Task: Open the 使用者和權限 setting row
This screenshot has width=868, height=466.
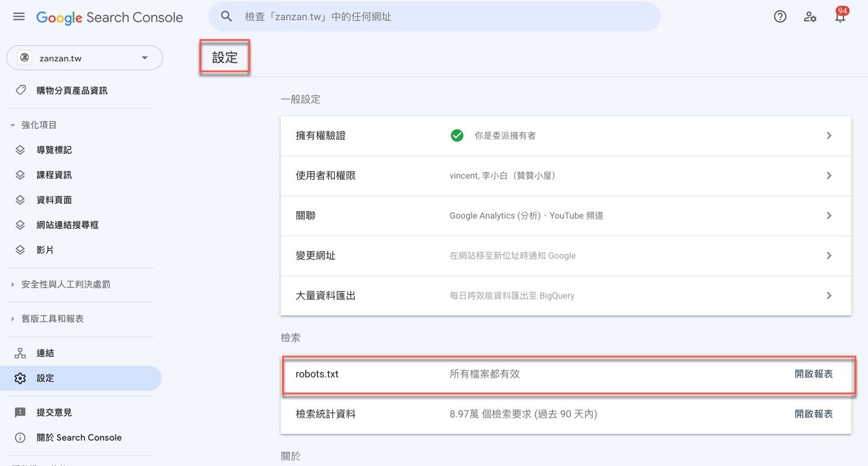Action: point(566,175)
